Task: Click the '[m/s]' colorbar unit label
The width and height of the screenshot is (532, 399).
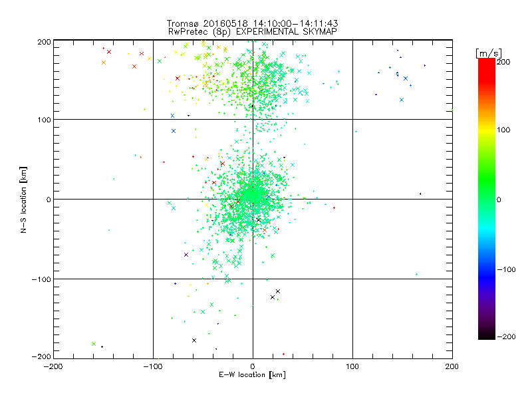Action: point(489,53)
